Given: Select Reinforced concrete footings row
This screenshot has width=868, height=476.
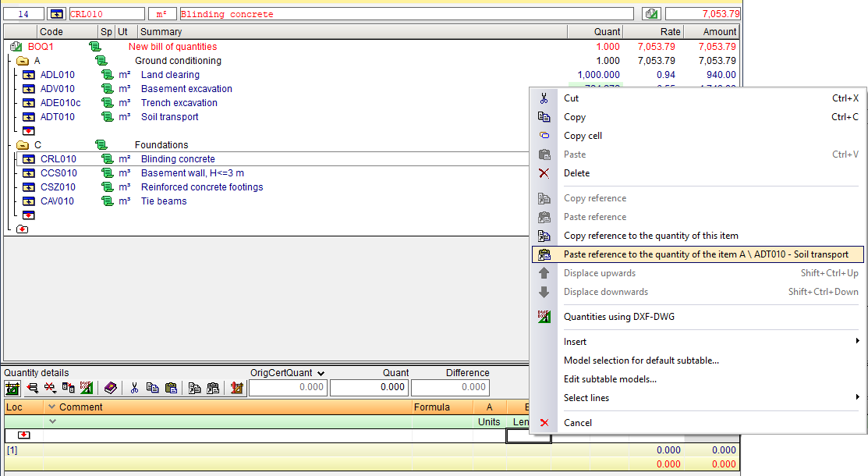Looking at the screenshot, I should (201, 187).
